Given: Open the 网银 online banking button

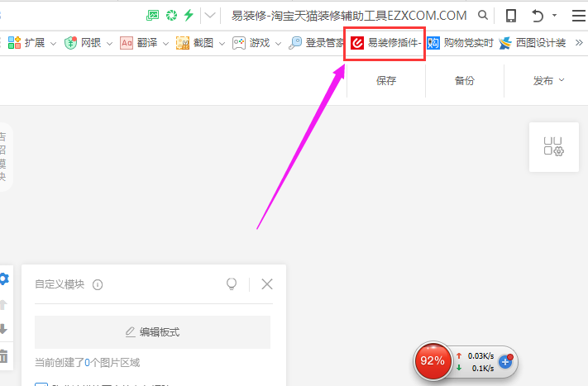Looking at the screenshot, I should coord(83,43).
